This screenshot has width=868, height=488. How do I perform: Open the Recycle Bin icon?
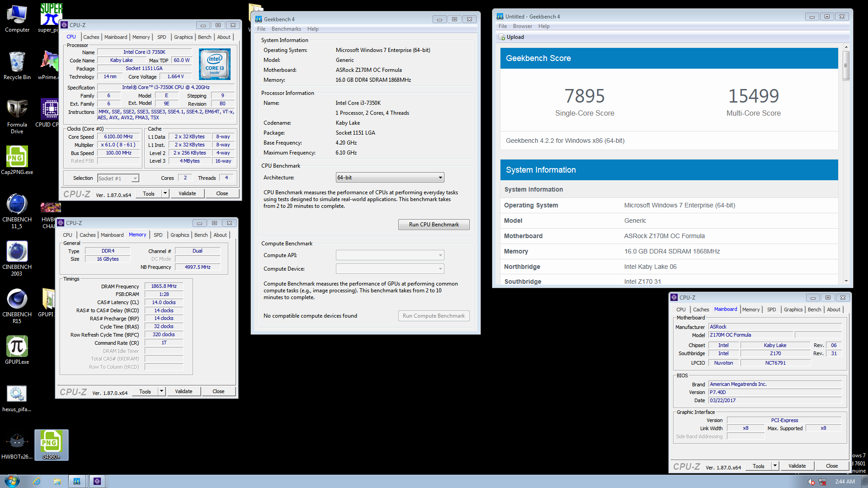17,66
